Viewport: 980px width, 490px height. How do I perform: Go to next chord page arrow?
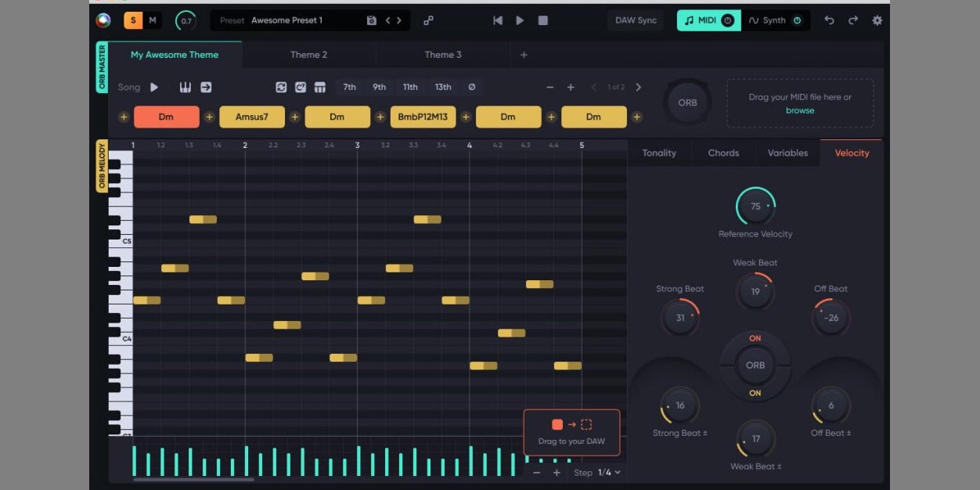click(x=638, y=87)
